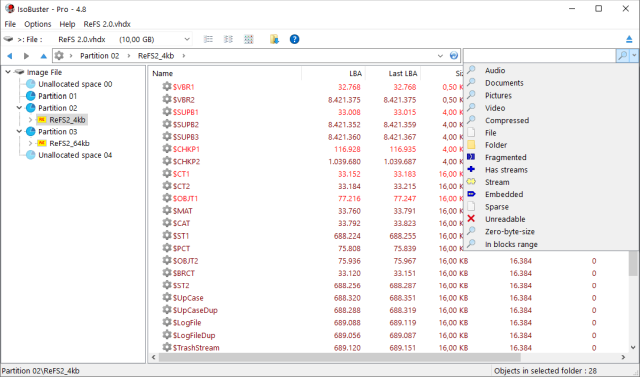Click inside the search input field
Viewport: 640px width, 377px height.
coord(540,55)
